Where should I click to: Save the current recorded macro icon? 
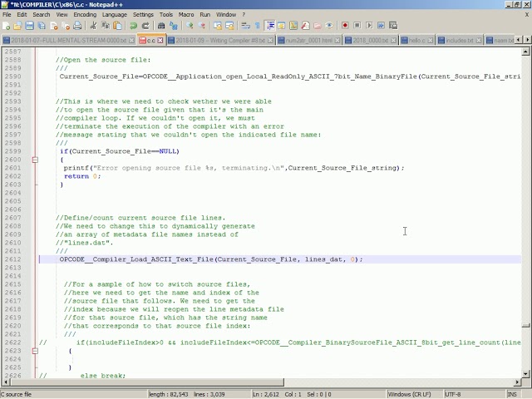coord(393,26)
